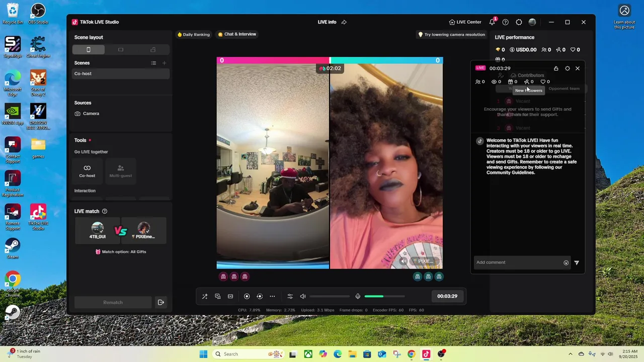Open the Steam desktop shortcut
Screen dimensions: 644x362
coord(13,249)
